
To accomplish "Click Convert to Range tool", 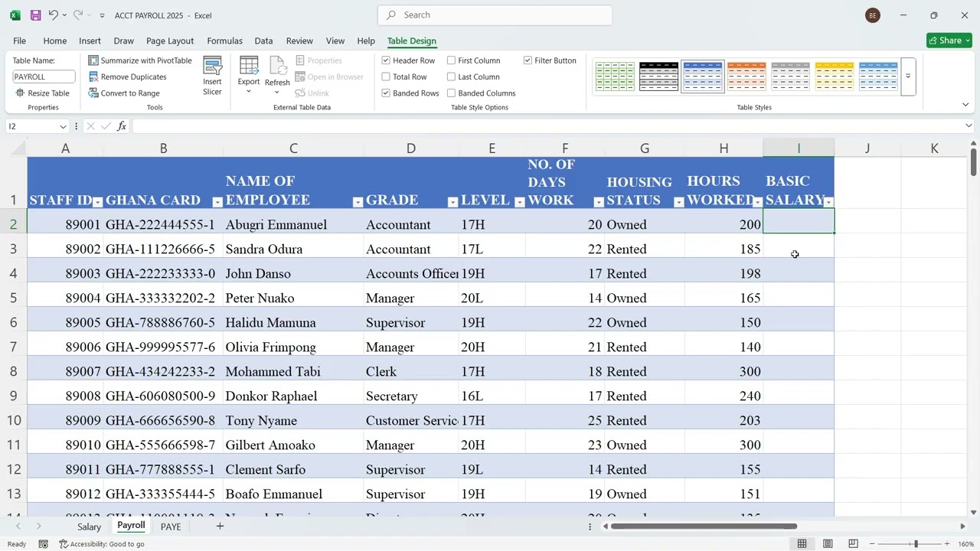I will point(124,93).
